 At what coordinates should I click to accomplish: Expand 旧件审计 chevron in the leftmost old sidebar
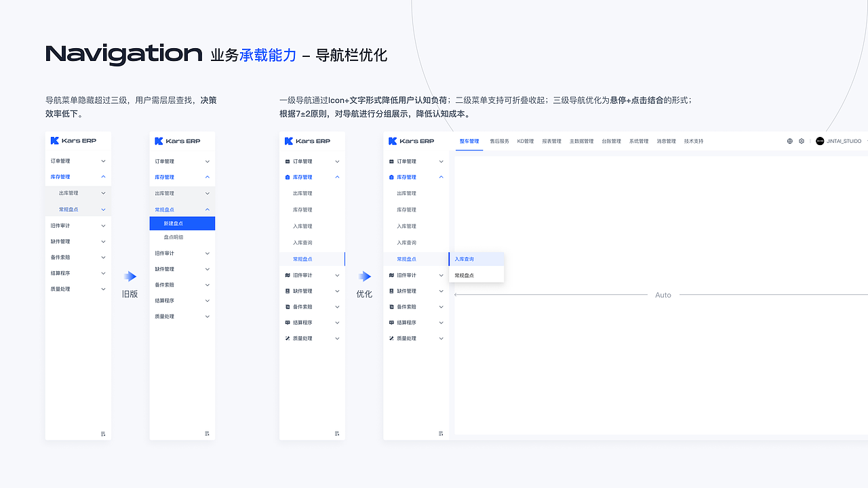104,226
